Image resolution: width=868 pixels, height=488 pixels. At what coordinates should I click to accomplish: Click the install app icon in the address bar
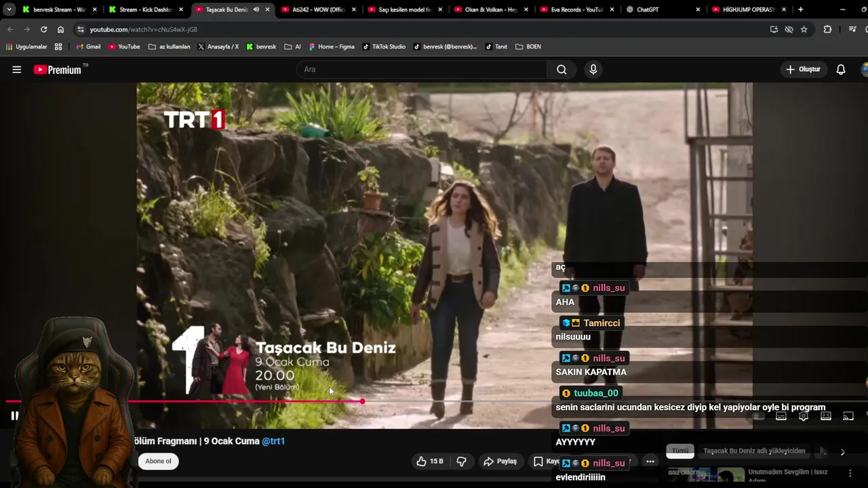[x=774, y=29]
